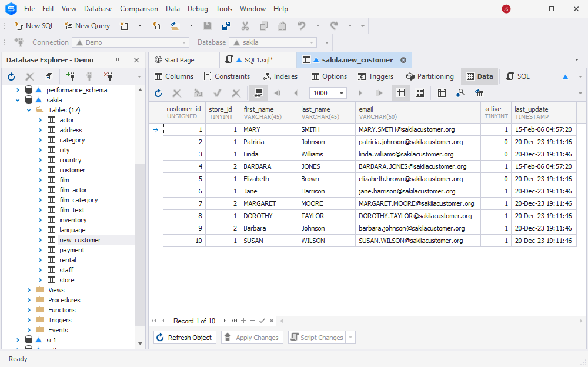Click the Refresh Object button

click(184, 337)
